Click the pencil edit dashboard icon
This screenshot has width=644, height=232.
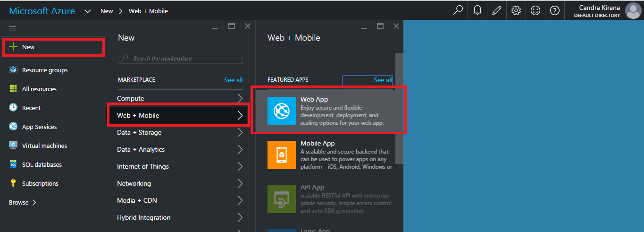tap(496, 10)
